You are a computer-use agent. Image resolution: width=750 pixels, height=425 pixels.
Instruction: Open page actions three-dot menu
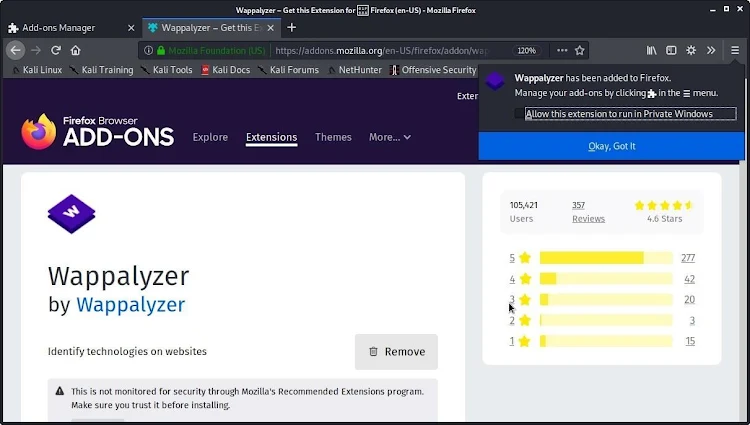click(562, 50)
